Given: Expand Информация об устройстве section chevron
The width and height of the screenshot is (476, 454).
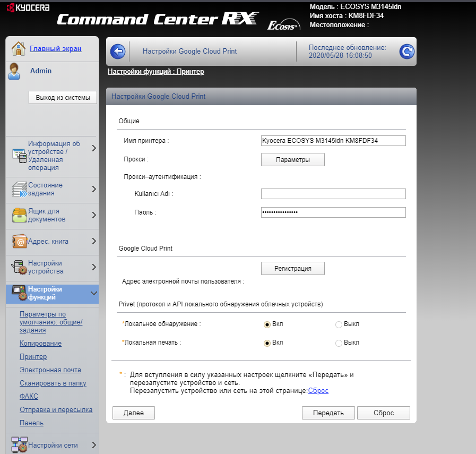Looking at the screenshot, I should pos(93,148).
